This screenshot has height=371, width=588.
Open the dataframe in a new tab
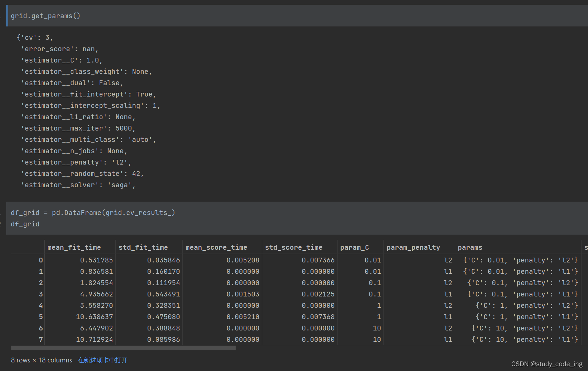pos(102,360)
